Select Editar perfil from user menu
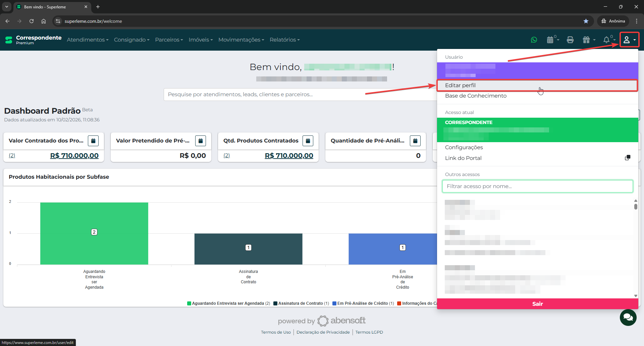This screenshot has height=346, width=644. [460, 85]
